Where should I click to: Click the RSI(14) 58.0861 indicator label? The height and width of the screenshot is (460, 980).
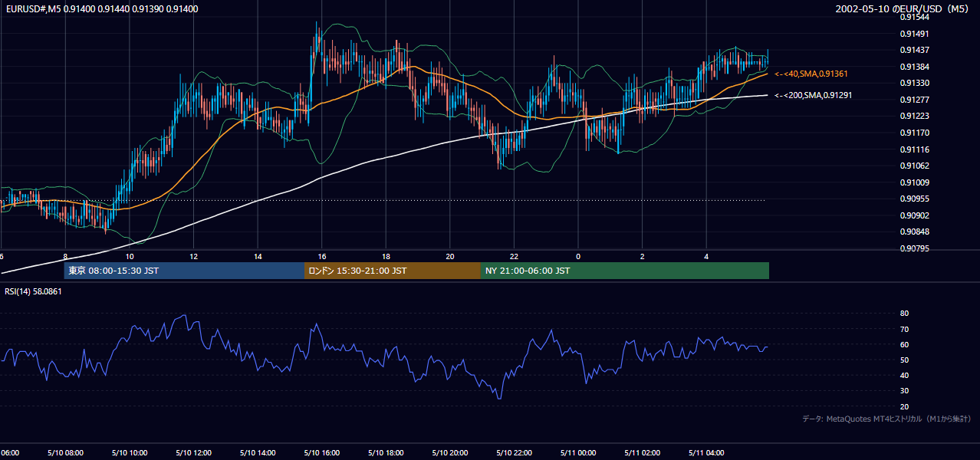(33, 291)
